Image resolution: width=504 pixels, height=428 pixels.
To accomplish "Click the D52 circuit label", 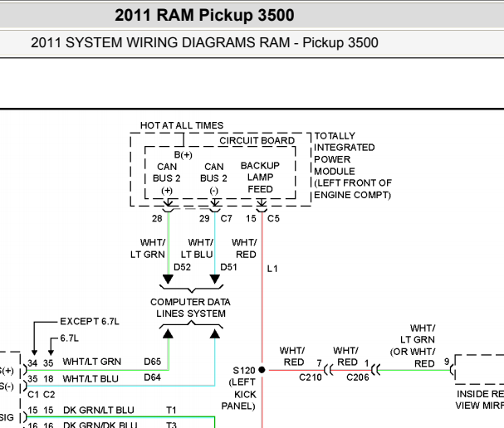I will [182, 267].
